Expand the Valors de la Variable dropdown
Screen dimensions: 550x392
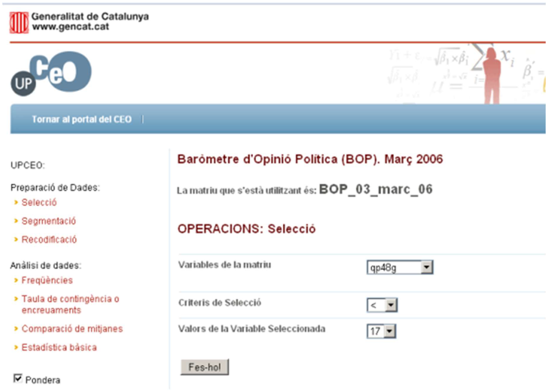(389, 331)
